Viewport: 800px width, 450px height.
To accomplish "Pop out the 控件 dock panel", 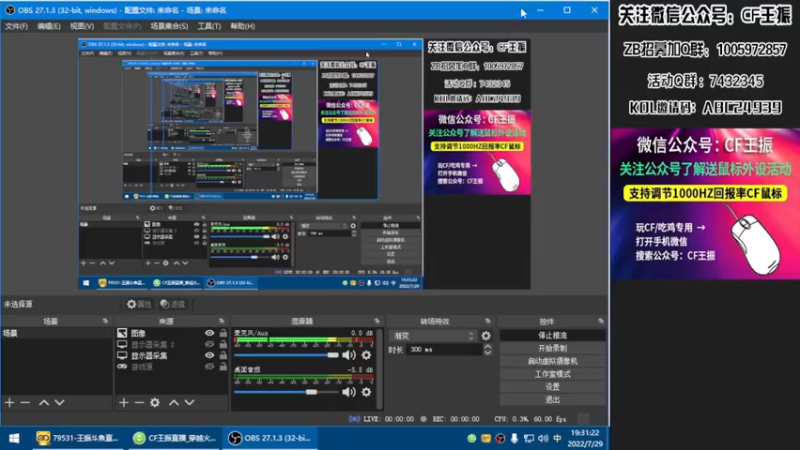I will [601, 321].
